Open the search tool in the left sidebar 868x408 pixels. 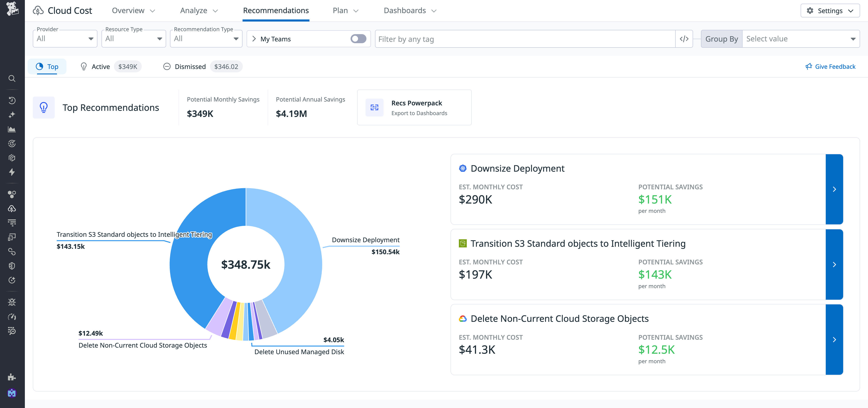(x=12, y=78)
